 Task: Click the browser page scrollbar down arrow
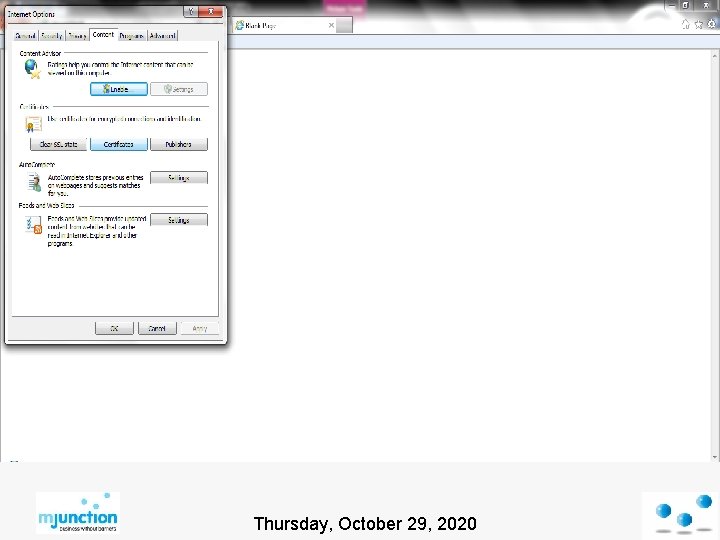click(x=714, y=457)
